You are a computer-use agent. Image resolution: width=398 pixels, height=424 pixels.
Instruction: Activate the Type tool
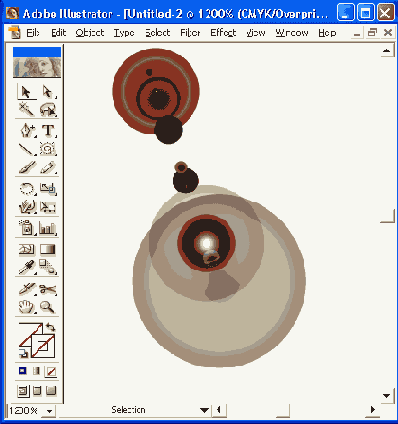[x=48, y=130]
